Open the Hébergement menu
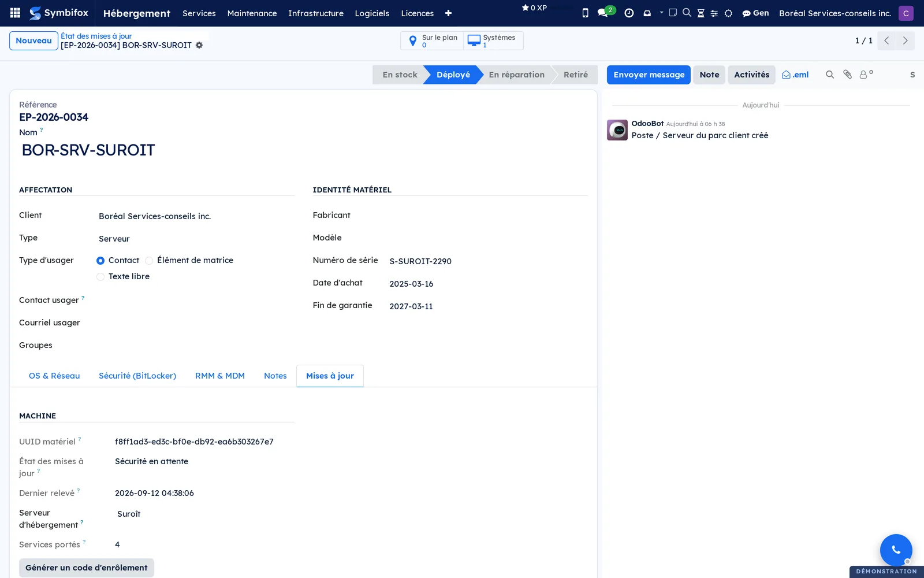924x578 pixels. point(137,13)
